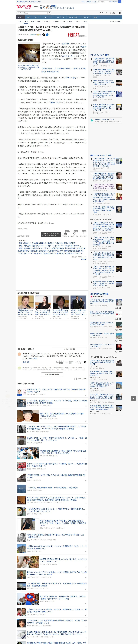Share the article on Facebook
Viewport: 138px width, 644px height.
coord(47,35)
